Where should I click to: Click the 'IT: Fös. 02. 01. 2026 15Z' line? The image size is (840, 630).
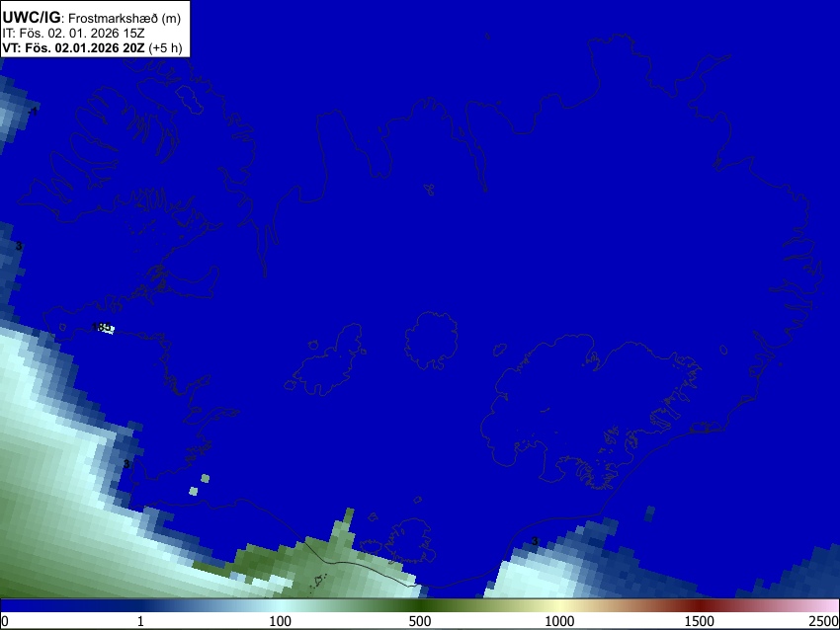pyautogui.click(x=73, y=34)
